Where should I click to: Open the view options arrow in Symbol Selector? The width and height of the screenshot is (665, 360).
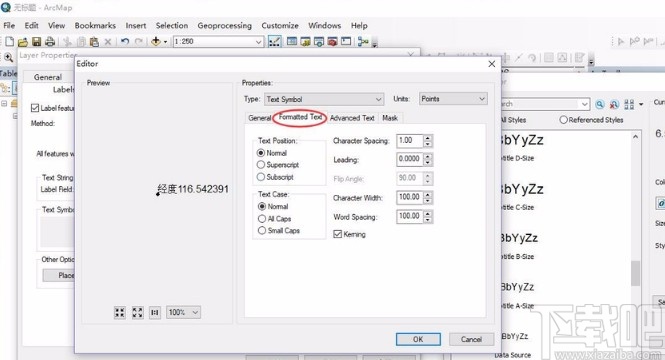click(x=641, y=104)
